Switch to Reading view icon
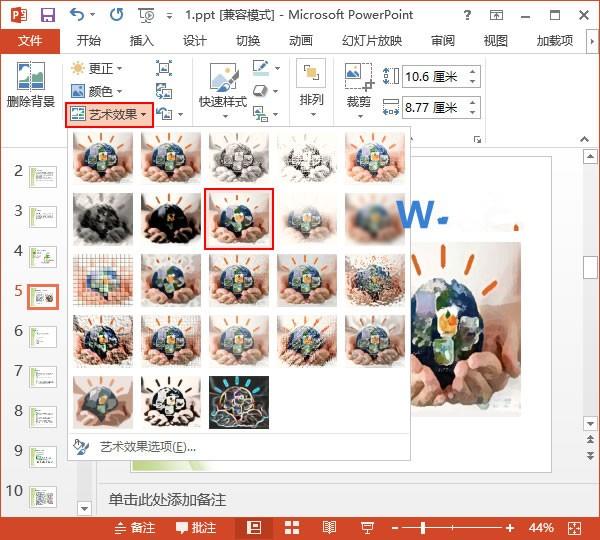The width and height of the screenshot is (600, 540). point(329,528)
